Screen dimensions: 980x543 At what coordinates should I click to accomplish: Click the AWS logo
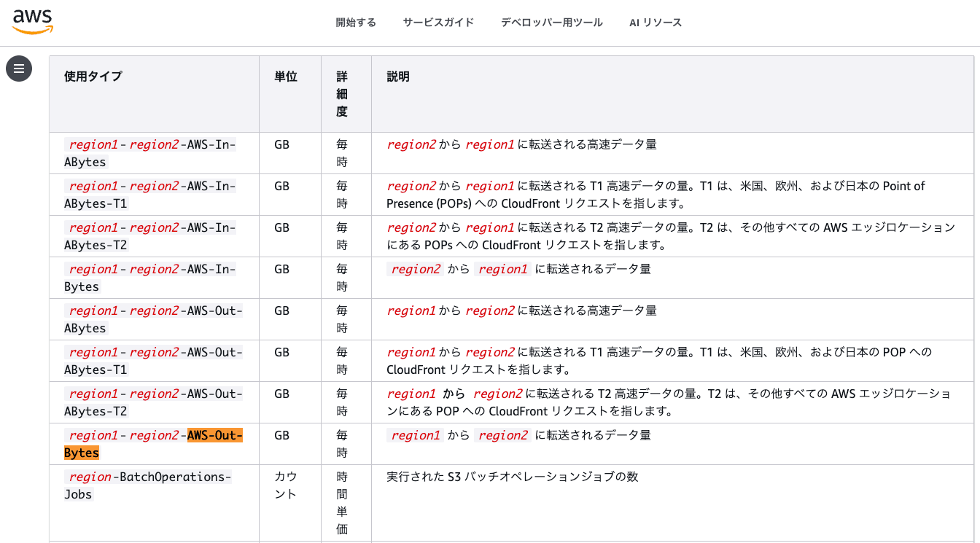point(33,22)
